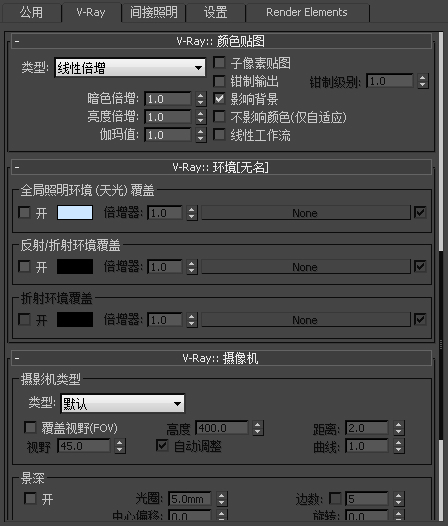Go to the 设置 tab
The image size is (448, 526).
click(215, 13)
